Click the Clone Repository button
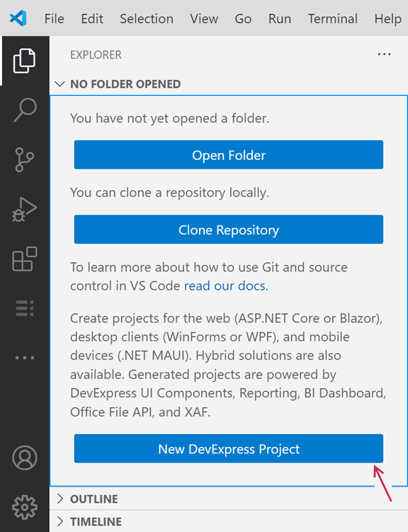This screenshot has width=408, height=532. [x=228, y=230]
